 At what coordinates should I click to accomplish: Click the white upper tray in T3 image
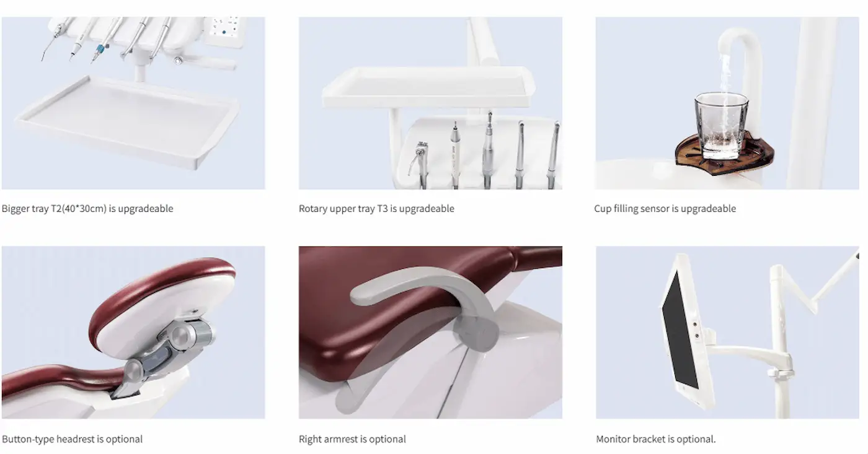[x=428, y=87]
